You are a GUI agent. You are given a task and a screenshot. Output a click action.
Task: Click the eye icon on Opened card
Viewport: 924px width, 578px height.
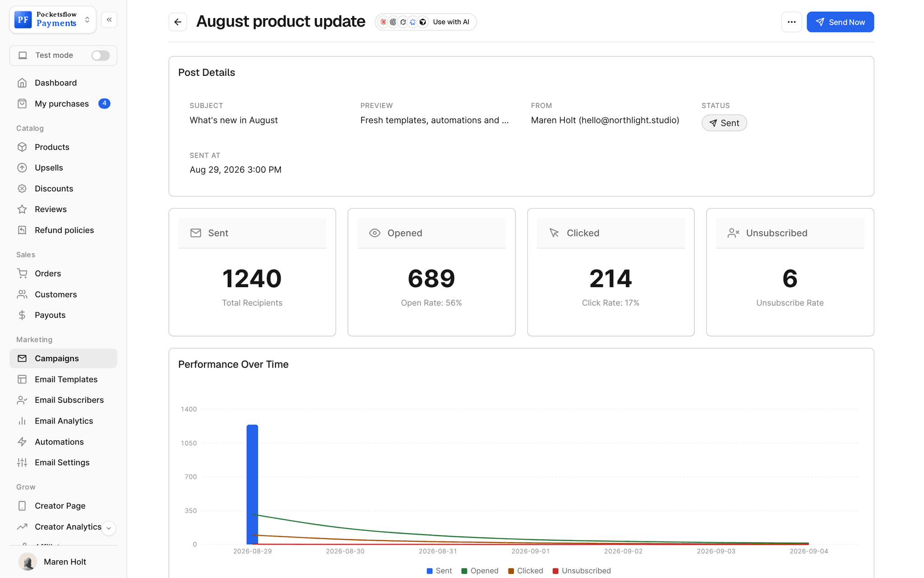click(x=374, y=233)
